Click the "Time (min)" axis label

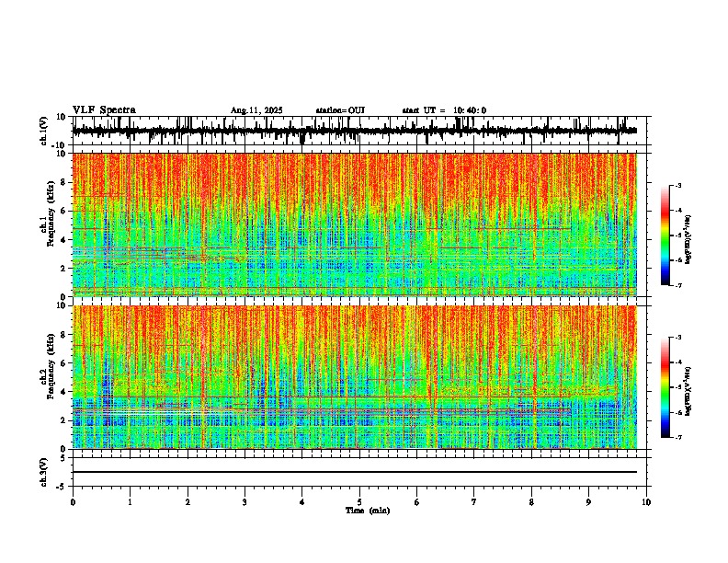368,511
